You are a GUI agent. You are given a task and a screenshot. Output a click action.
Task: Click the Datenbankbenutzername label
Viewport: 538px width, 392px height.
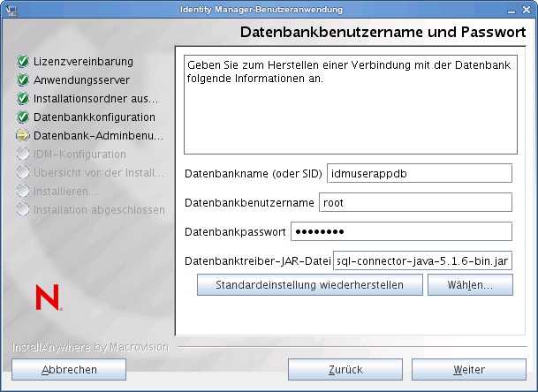point(249,203)
